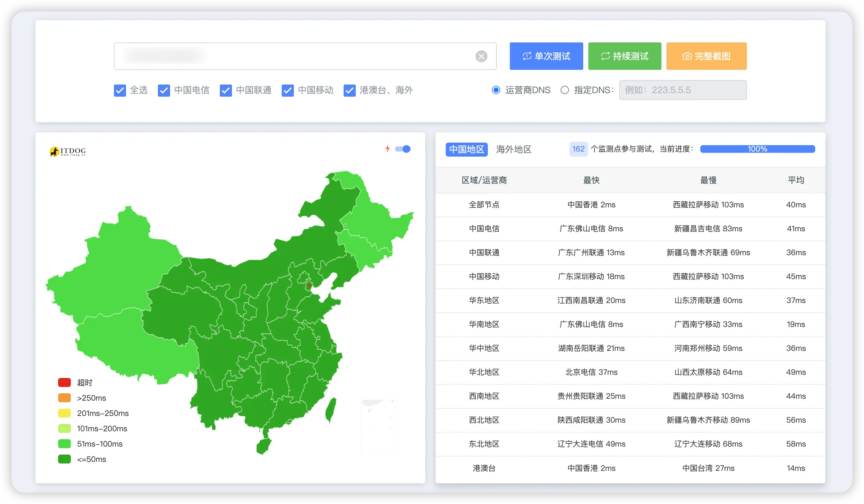Switch to the 海外地区 tab
Image resolution: width=864 pixels, height=504 pixels.
[x=513, y=149]
